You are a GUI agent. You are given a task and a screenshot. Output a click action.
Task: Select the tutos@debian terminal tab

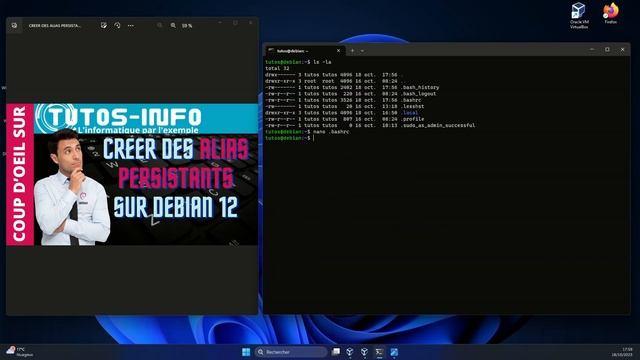coord(305,51)
